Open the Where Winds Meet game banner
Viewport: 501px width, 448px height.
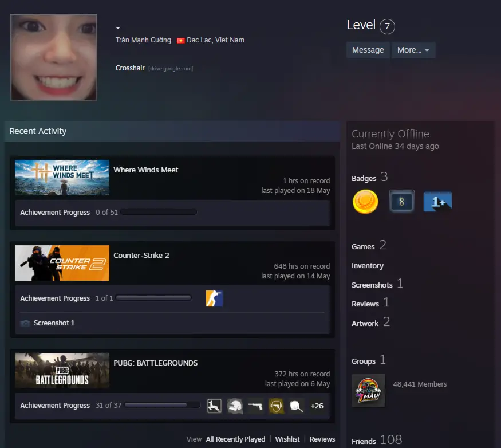tap(62, 178)
